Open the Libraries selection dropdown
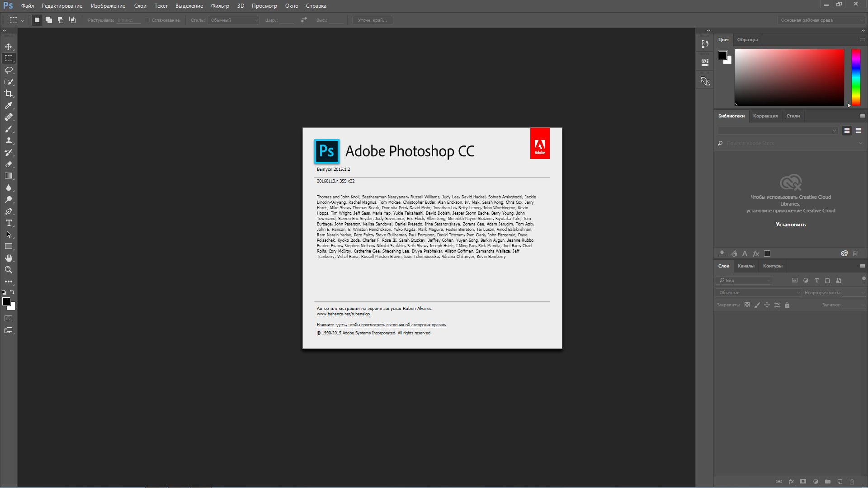Viewport: 868px width, 488px height. coord(778,130)
